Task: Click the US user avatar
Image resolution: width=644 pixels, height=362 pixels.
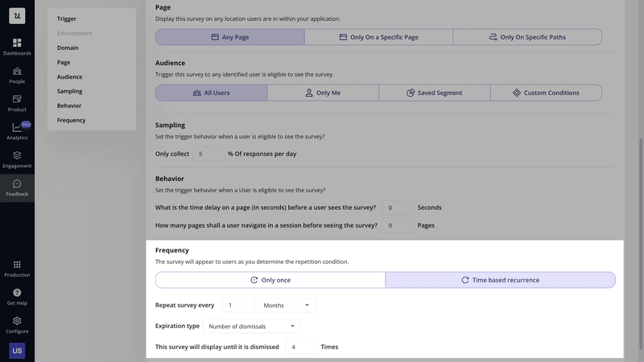Action: tap(17, 351)
